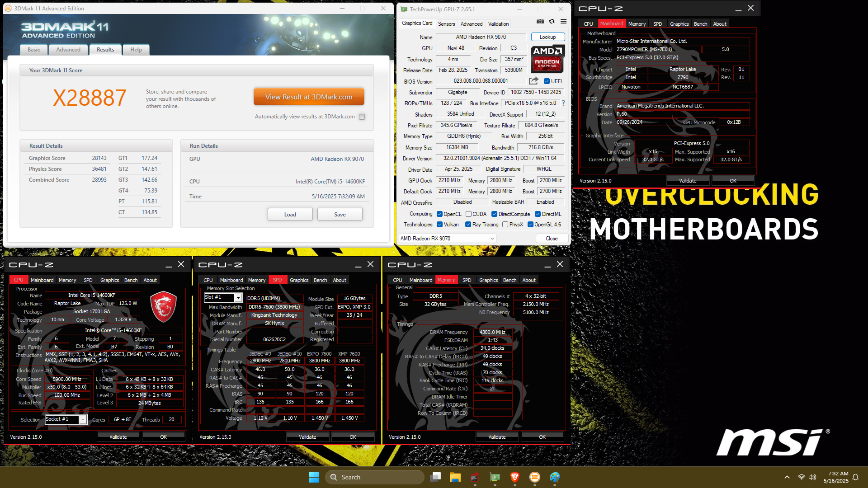The width and height of the screenshot is (868, 488).
Task: Click the 3DMark 11 title bar app icon
Action: pos(8,8)
